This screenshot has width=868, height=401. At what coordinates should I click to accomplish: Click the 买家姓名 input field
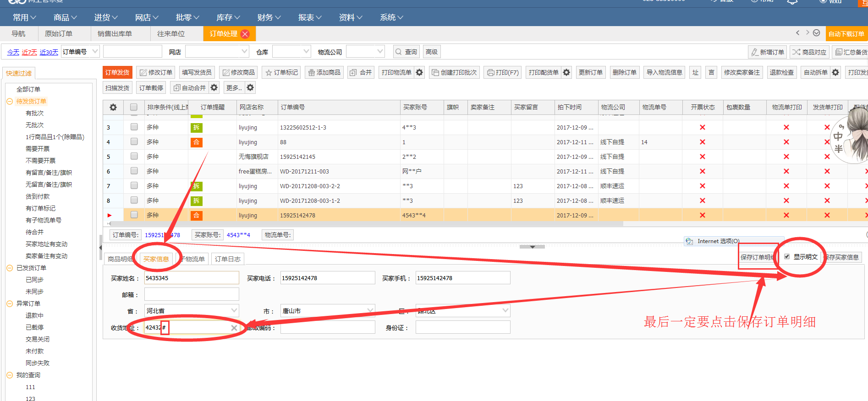pos(192,278)
